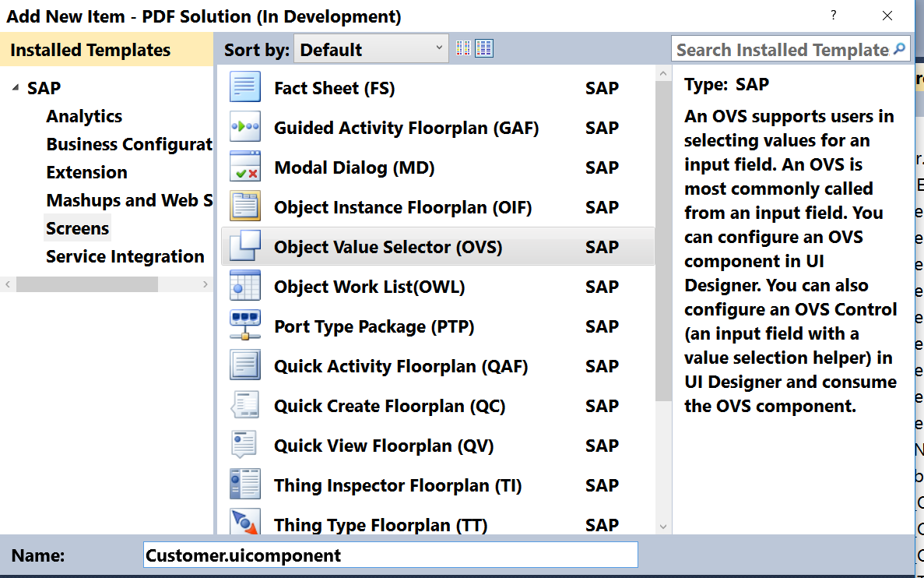The width and height of the screenshot is (924, 578).
Task: Click the template list scroll up arrow
Action: click(663, 74)
